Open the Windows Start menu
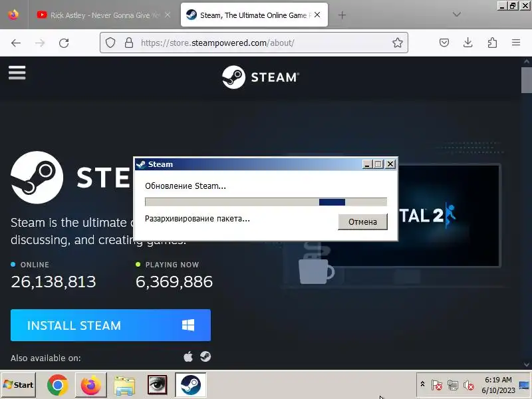Image resolution: width=532 pixels, height=399 pixels. point(19,385)
